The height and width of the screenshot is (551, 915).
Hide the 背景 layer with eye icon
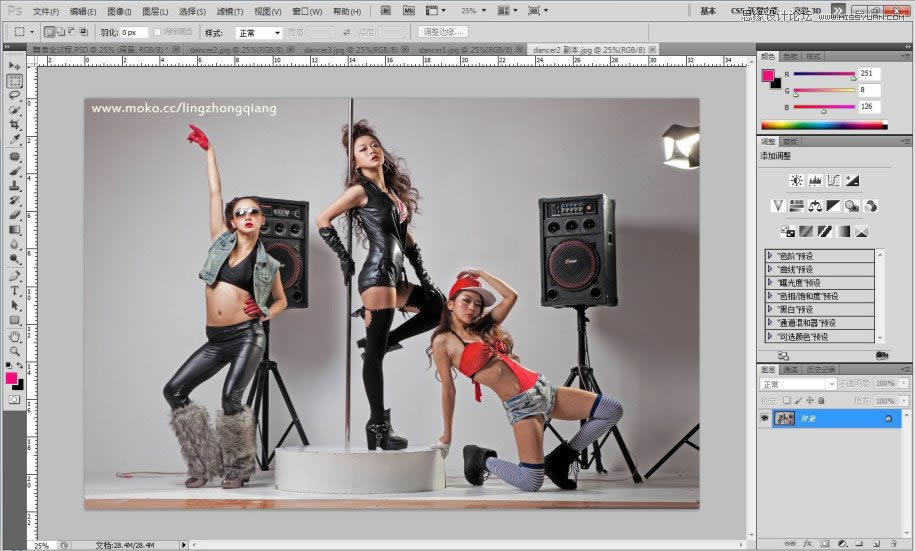[766, 418]
